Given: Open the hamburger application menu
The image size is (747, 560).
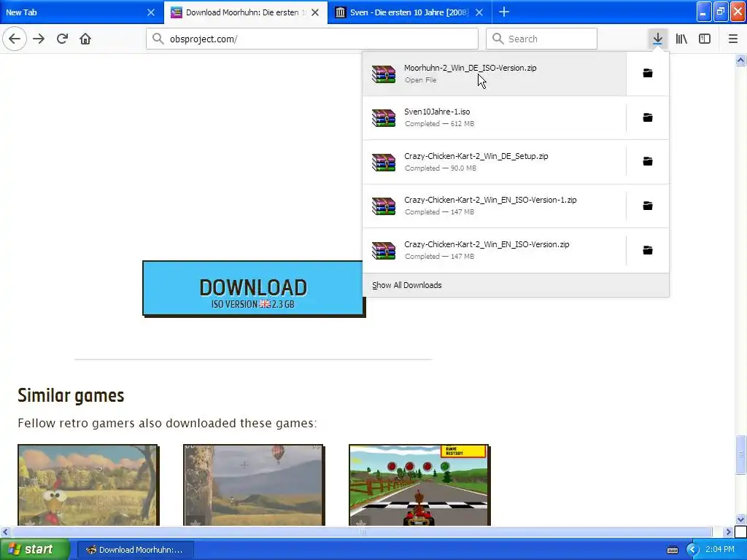Looking at the screenshot, I should pos(732,39).
